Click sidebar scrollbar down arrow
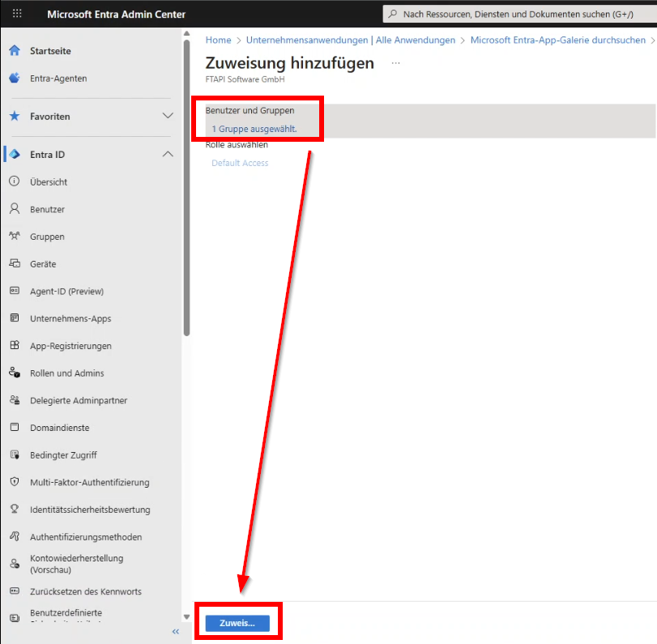The image size is (657, 644). click(187, 616)
